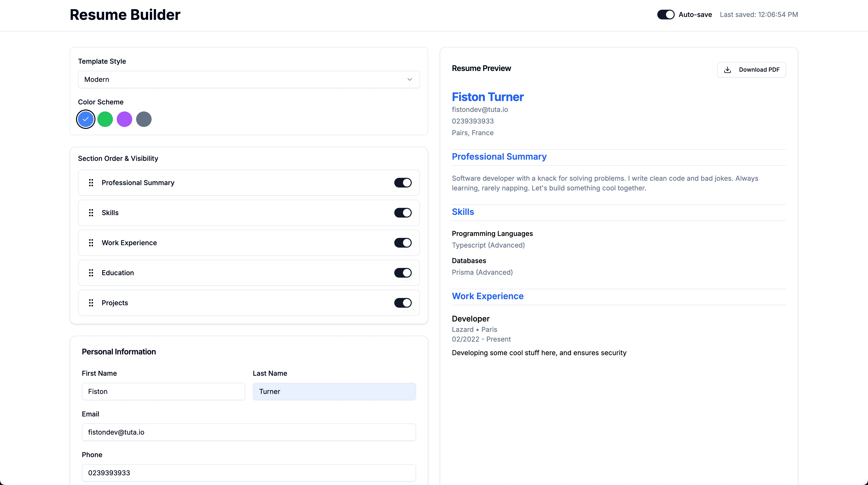
Task: Hide the Skills section
Action: (x=403, y=213)
